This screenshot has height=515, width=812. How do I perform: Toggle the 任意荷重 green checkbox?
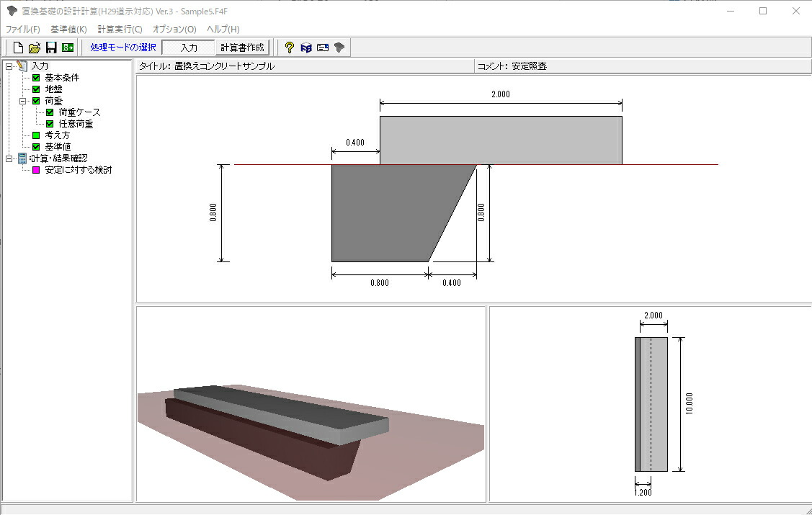click(x=50, y=124)
